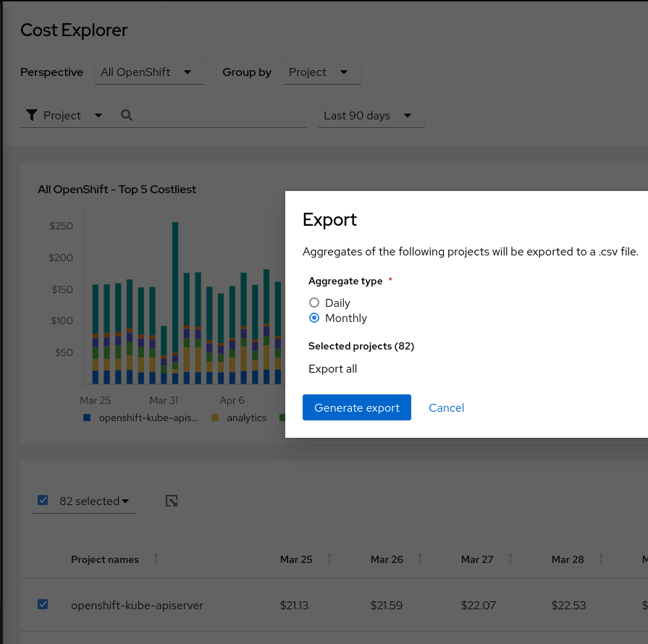Click the search magnifier icon in filter
This screenshot has height=644, width=648.
126,115
